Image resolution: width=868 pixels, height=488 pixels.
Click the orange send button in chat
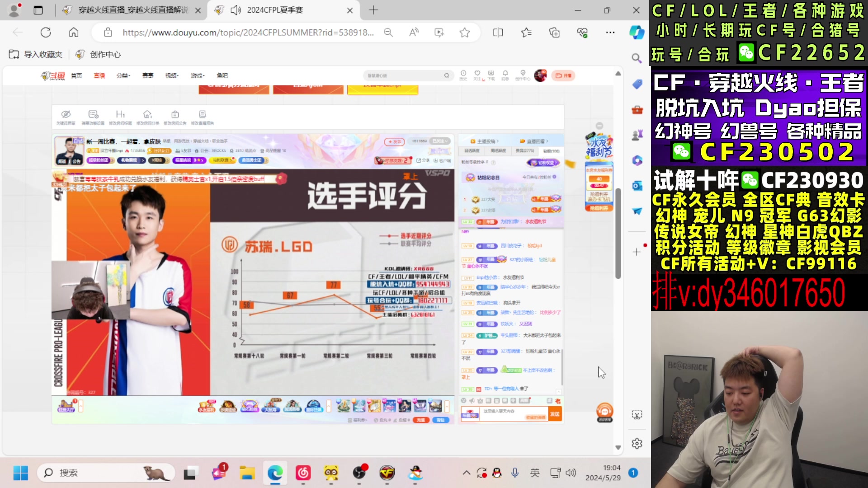(x=555, y=414)
